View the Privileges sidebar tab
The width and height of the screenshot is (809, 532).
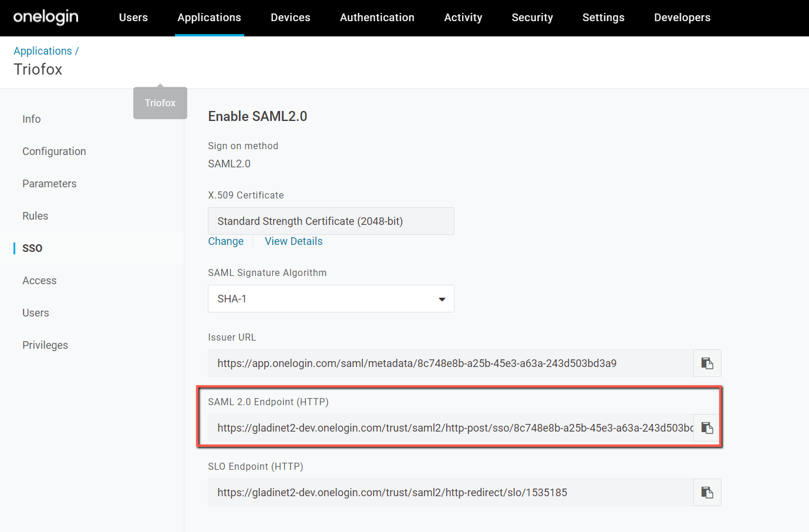45,345
